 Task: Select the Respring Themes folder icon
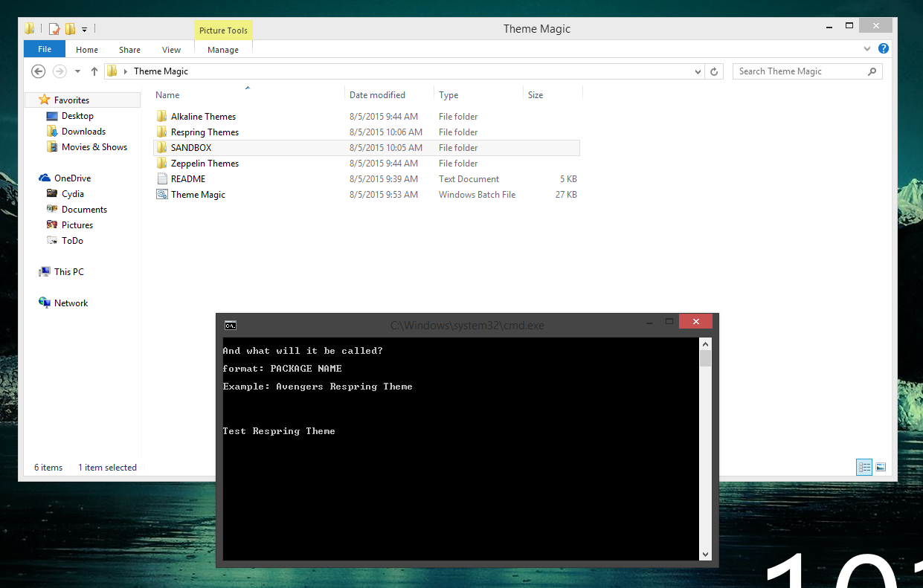pos(162,132)
